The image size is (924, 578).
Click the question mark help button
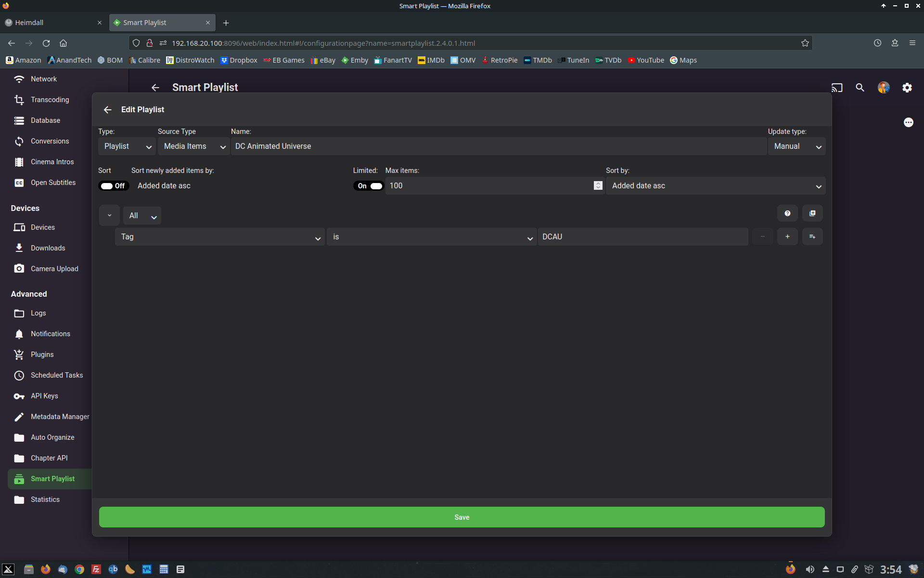pos(787,213)
